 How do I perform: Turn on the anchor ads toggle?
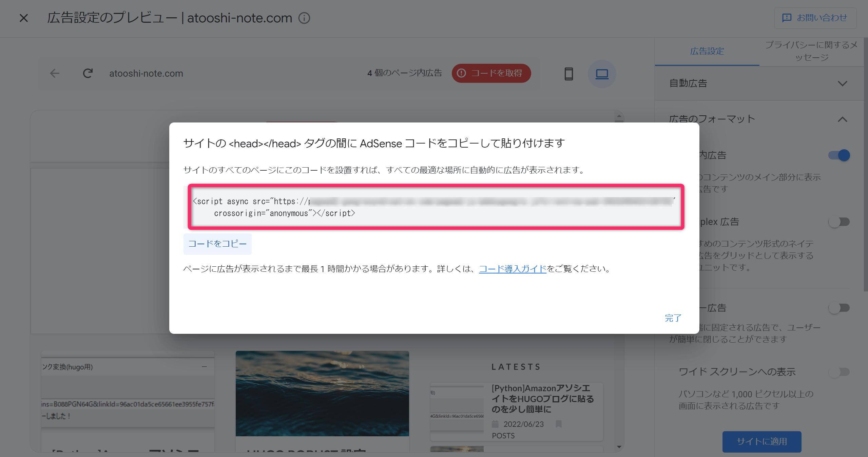click(x=839, y=308)
